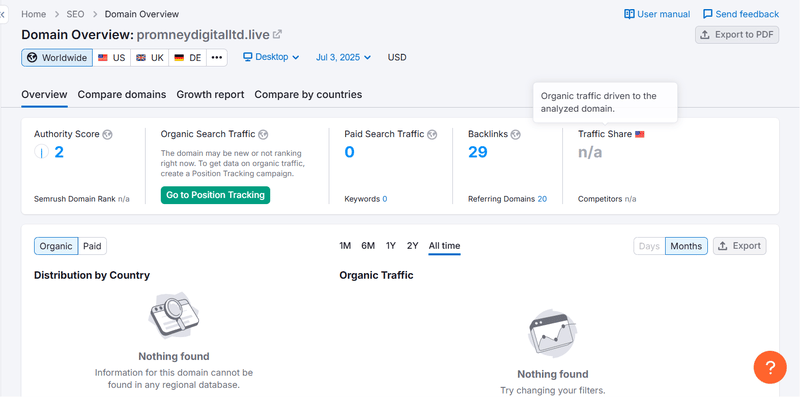Select the 1M time range
This screenshot has width=800, height=397.
[x=345, y=246]
